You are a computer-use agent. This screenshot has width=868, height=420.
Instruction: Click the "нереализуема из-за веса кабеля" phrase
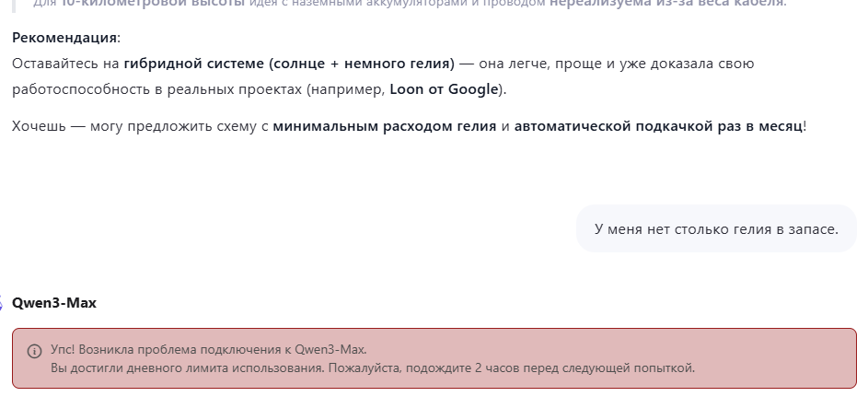coord(666,4)
